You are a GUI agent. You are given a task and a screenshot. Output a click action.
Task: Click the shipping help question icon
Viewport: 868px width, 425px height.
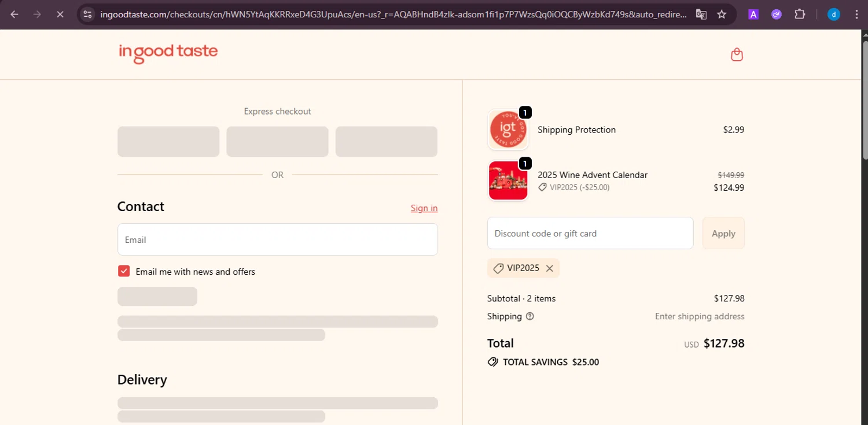pos(529,316)
